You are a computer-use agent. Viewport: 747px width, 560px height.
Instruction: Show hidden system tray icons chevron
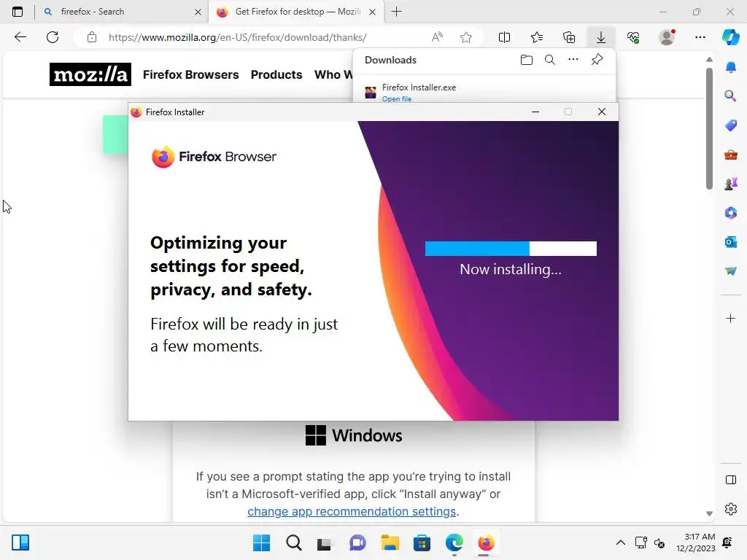[620, 542]
